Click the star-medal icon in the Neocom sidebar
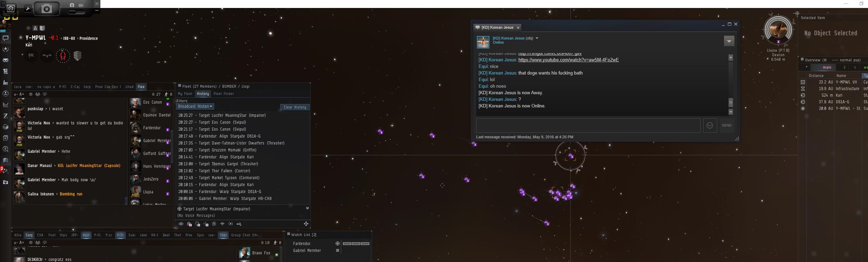This screenshot has height=262, width=868. point(5,49)
